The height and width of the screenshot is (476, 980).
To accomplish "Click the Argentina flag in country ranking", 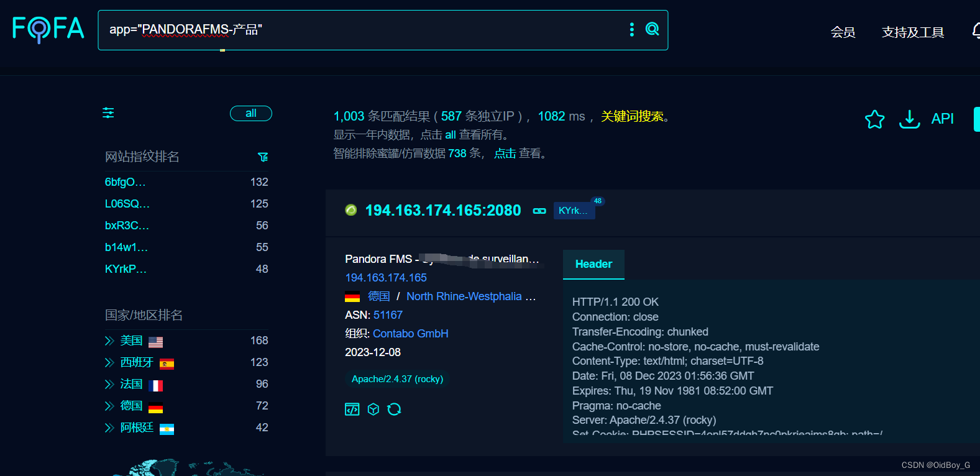I will coord(167,429).
